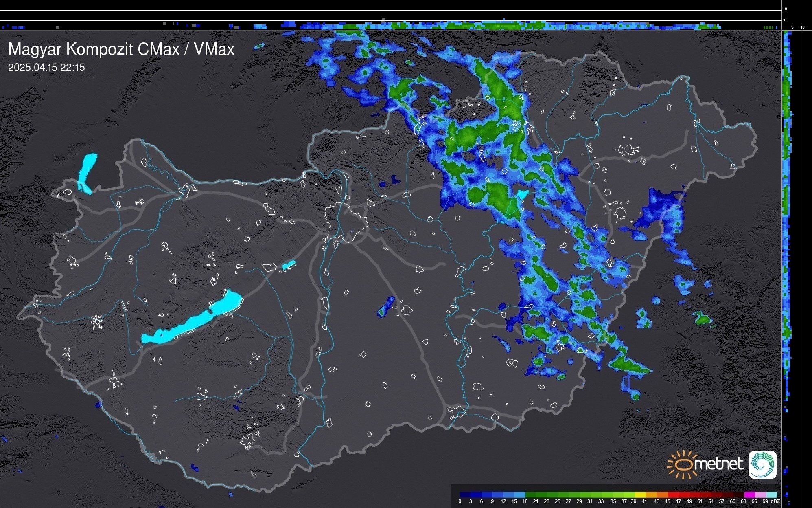Viewport: 812px width, 508px height.
Task: Click the Magyar Kompozit CMax / VMax title
Action: 121,49
